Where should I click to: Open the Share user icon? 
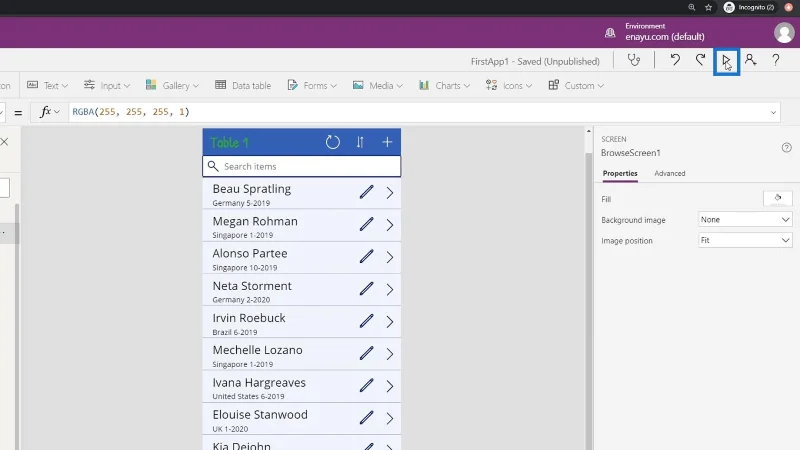[750, 60]
